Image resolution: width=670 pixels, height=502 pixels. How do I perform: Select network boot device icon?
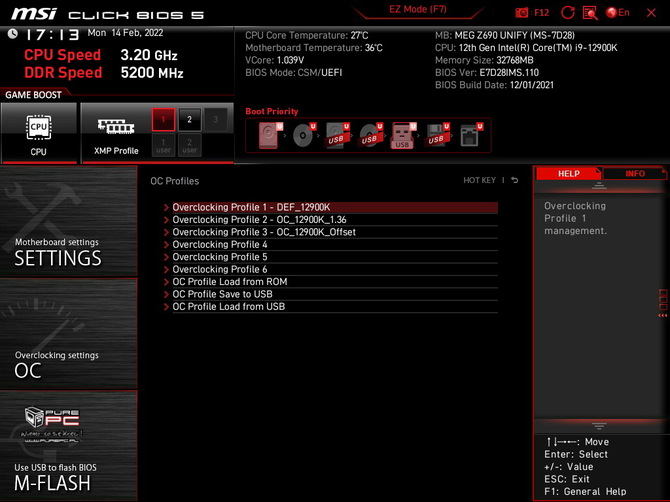tap(471, 135)
